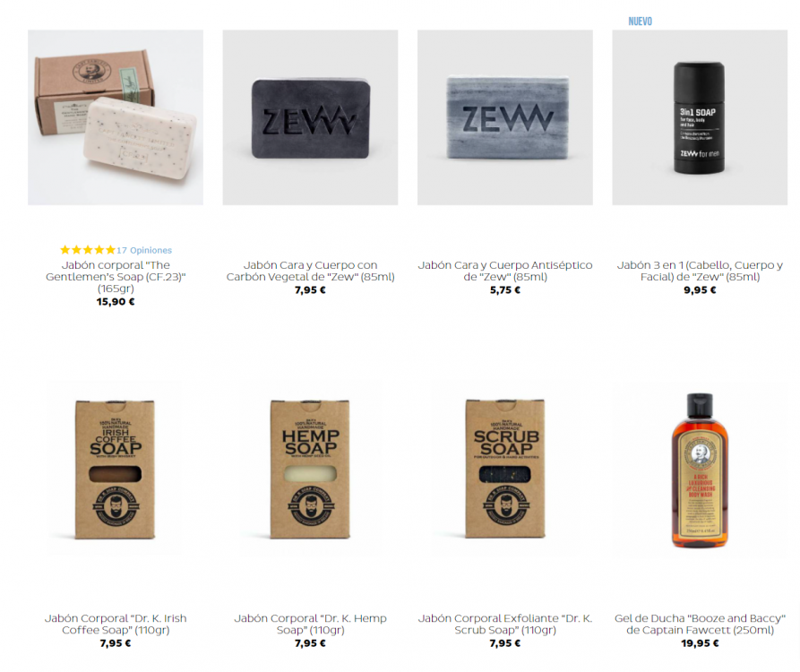800x672 pixels.
Task: Open the Scrub Soap box image
Action: click(505, 469)
